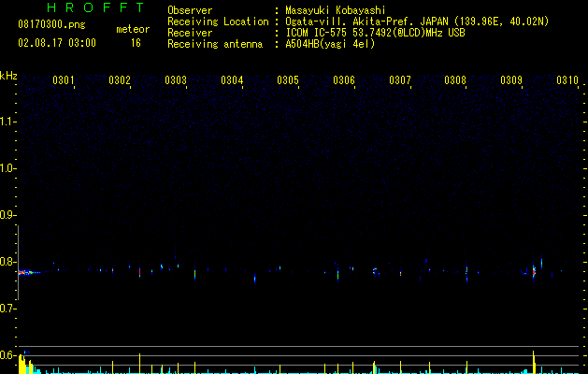Click the 0304 time marker
Viewport: 588px width, 374px height.
tap(232, 80)
